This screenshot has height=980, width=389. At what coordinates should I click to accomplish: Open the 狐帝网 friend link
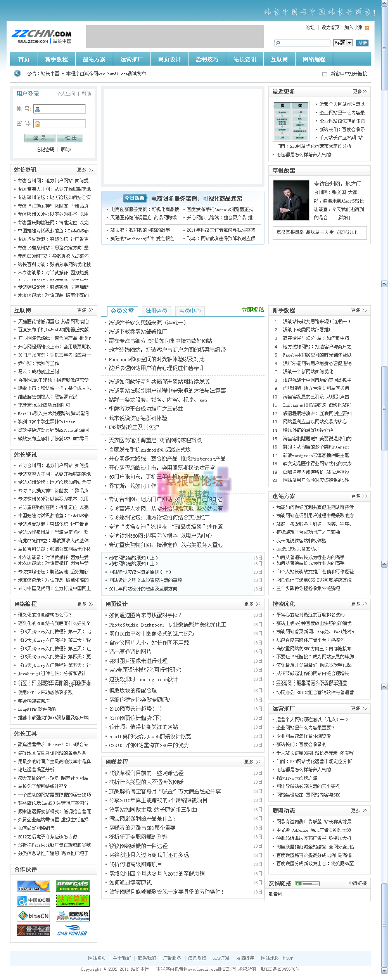(x=275, y=894)
